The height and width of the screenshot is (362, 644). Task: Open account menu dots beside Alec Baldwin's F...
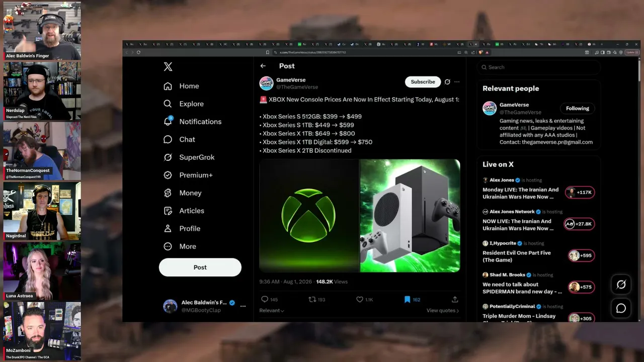[x=243, y=306]
